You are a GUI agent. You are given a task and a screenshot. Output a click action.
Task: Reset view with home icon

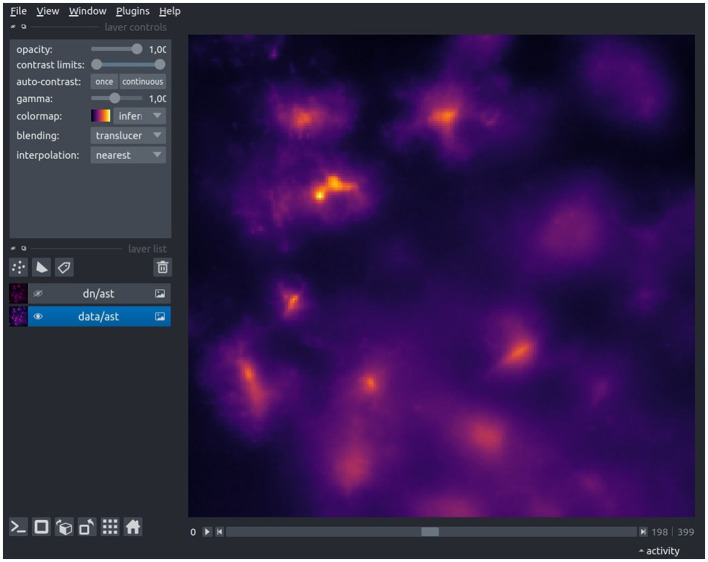click(x=133, y=527)
